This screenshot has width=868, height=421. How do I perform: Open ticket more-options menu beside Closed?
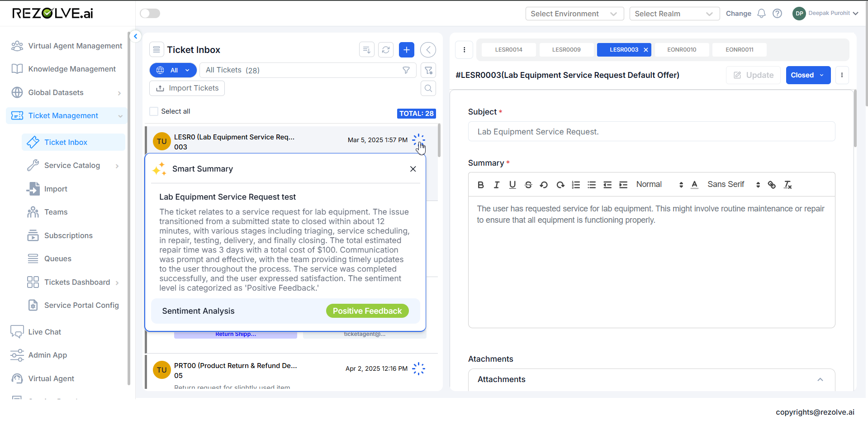(842, 75)
